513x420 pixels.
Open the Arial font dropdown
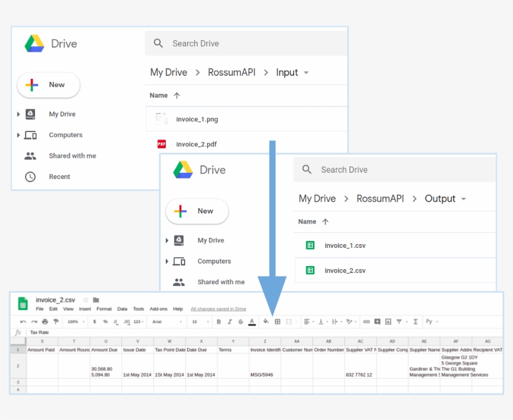[167, 322]
